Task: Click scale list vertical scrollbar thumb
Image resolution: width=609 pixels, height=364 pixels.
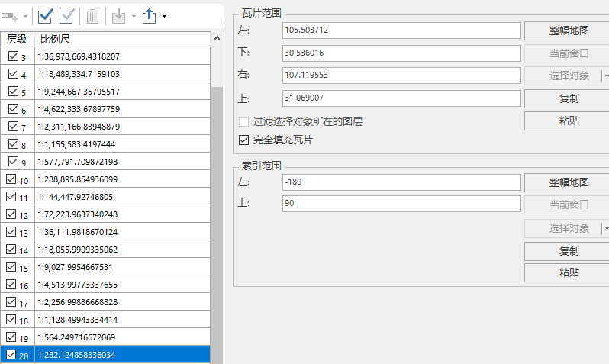Action: pyautogui.click(x=217, y=225)
